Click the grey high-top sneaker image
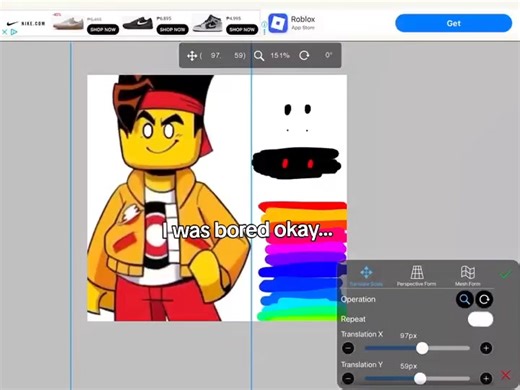This screenshot has height=390, width=520. 207,24
